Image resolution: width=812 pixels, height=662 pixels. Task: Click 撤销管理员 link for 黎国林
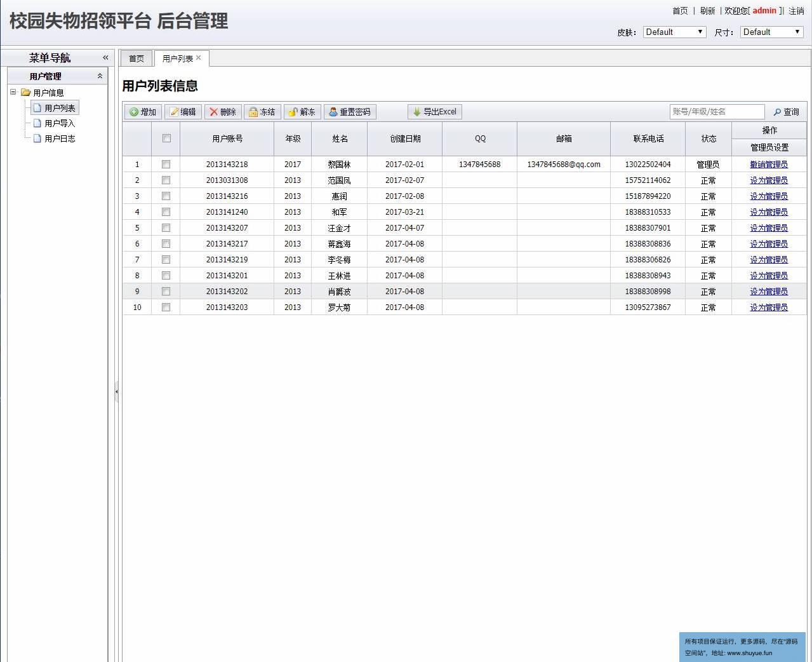click(768, 165)
